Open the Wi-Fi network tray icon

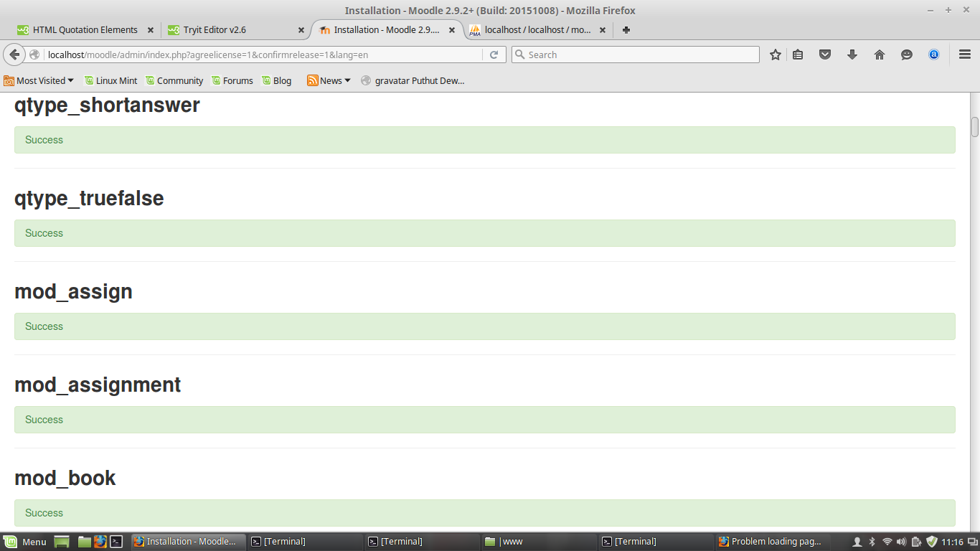pos(887,542)
